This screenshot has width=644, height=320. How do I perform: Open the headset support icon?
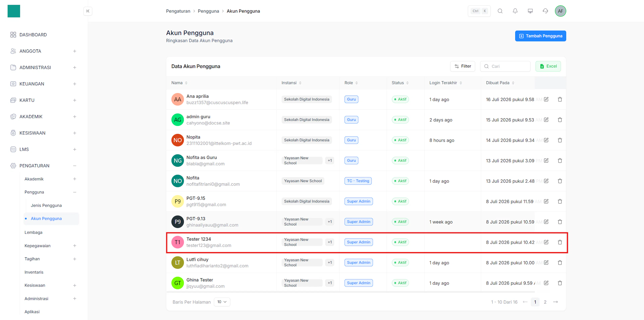pyautogui.click(x=545, y=11)
